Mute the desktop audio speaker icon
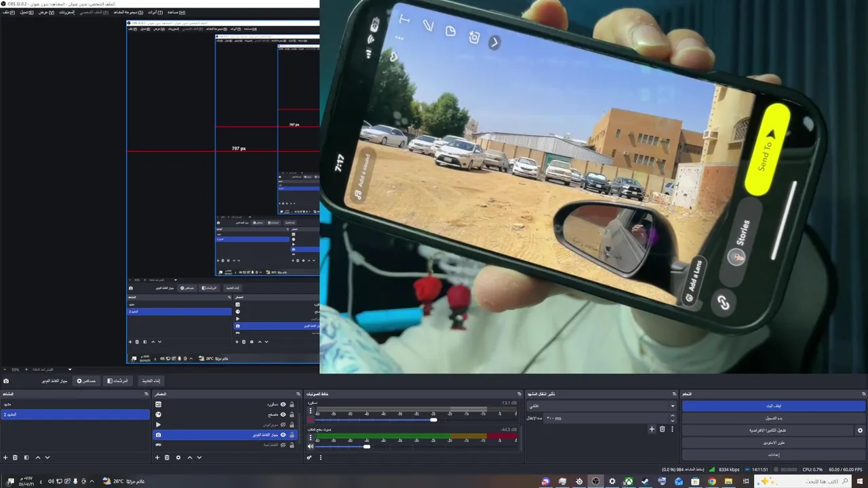This screenshot has height=488, width=868. (x=311, y=446)
